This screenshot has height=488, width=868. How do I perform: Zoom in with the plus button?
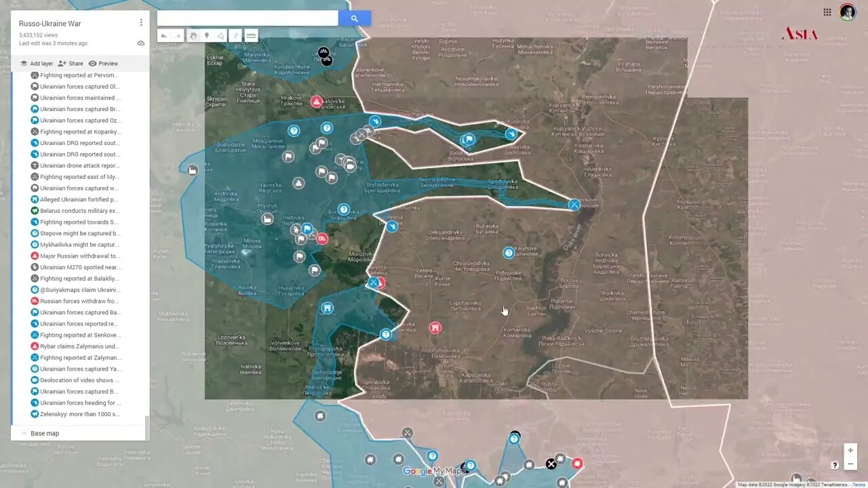click(850, 450)
